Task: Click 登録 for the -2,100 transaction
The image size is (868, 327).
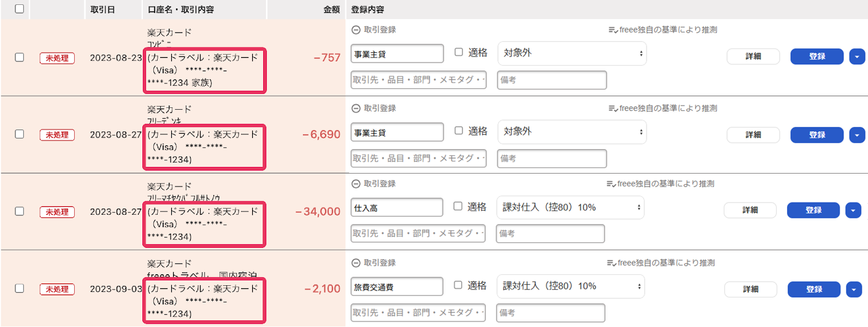Action: (x=813, y=290)
